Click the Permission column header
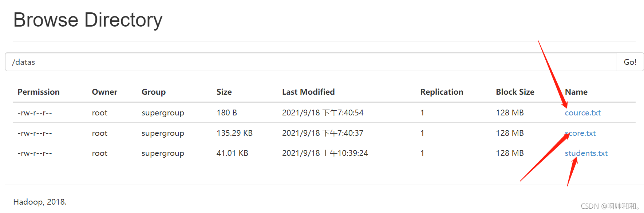 (39, 92)
